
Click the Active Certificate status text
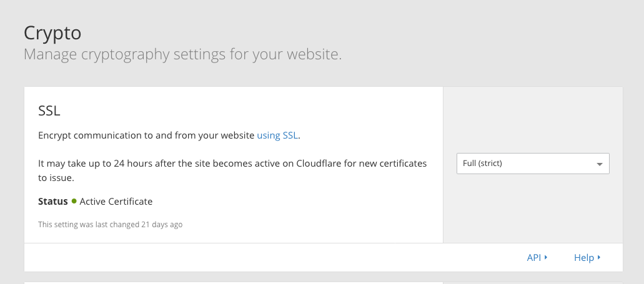coord(116,202)
